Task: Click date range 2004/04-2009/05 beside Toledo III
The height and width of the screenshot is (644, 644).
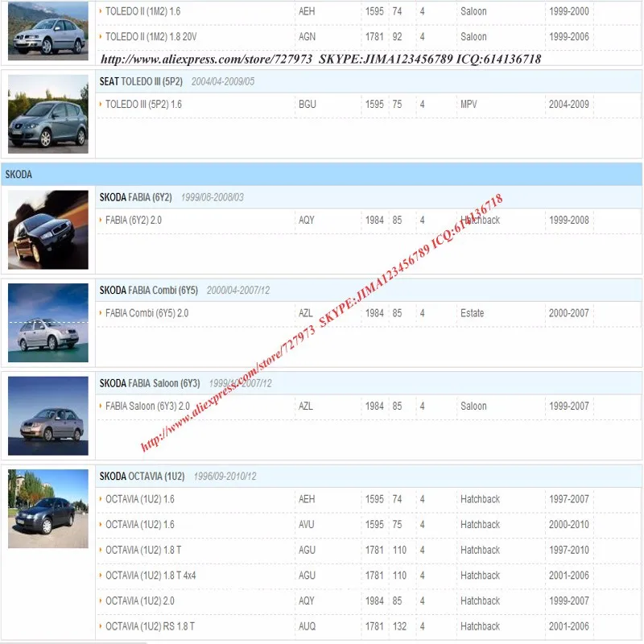Action: tap(223, 81)
